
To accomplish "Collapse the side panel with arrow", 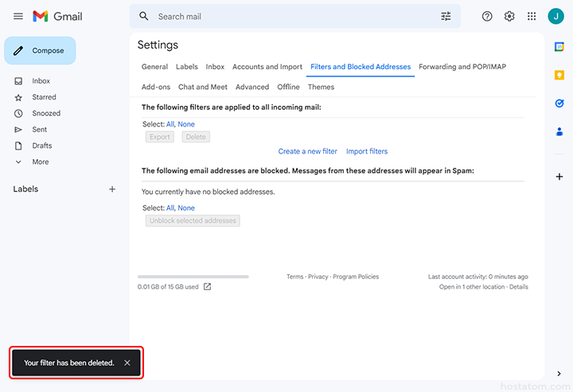I will (x=559, y=374).
